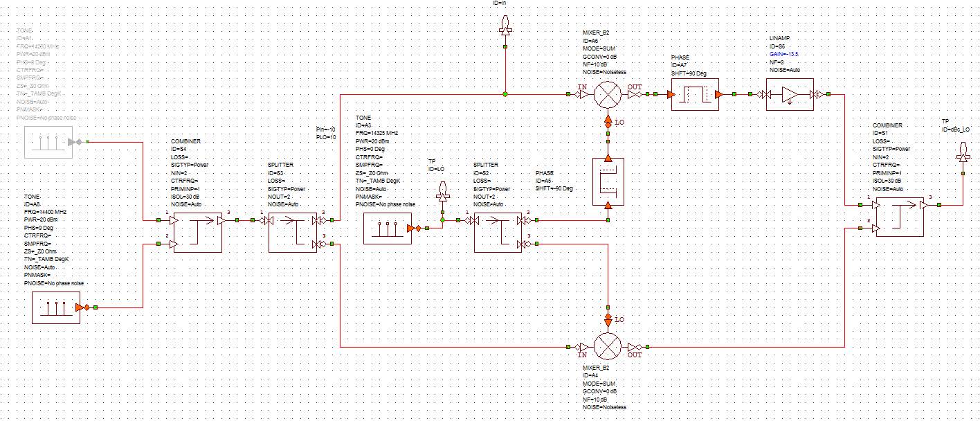This screenshot has height=421, width=980.
Task: Click the ID=dBc_LO test point label
Action: pyautogui.click(x=956, y=129)
